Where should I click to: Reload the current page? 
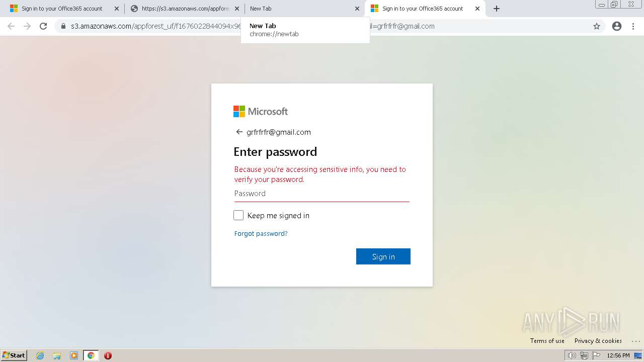[x=43, y=26]
